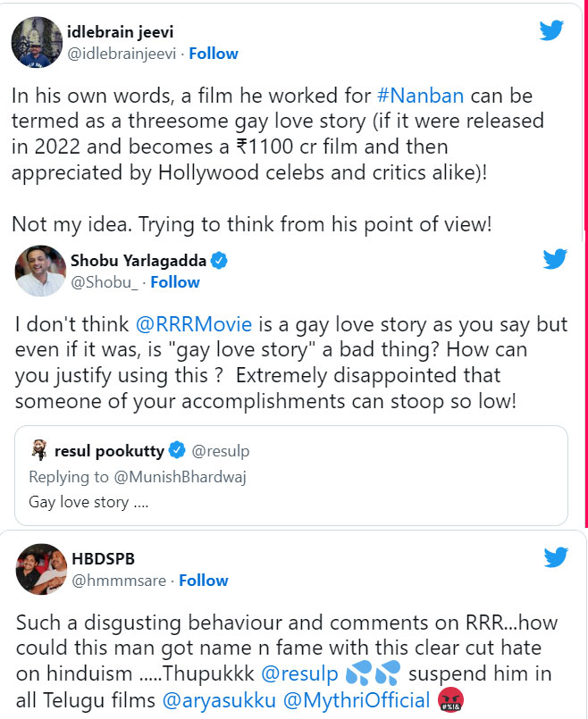Follow the Shobu_ account
Screen dimensions: 588x719
coord(175,282)
